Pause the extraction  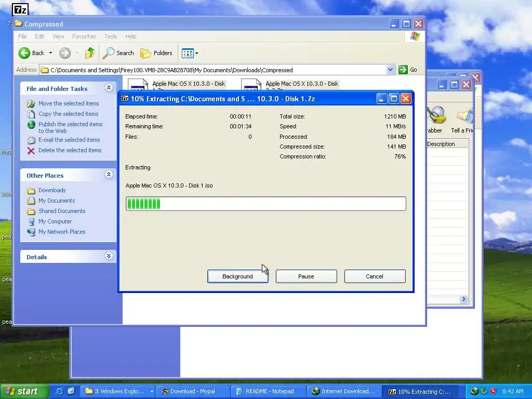(x=306, y=276)
